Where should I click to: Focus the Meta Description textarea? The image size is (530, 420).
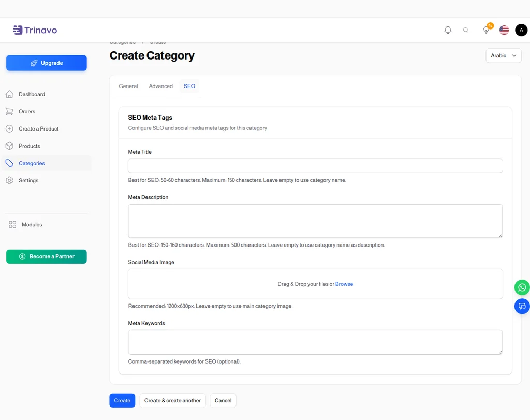[x=315, y=221]
